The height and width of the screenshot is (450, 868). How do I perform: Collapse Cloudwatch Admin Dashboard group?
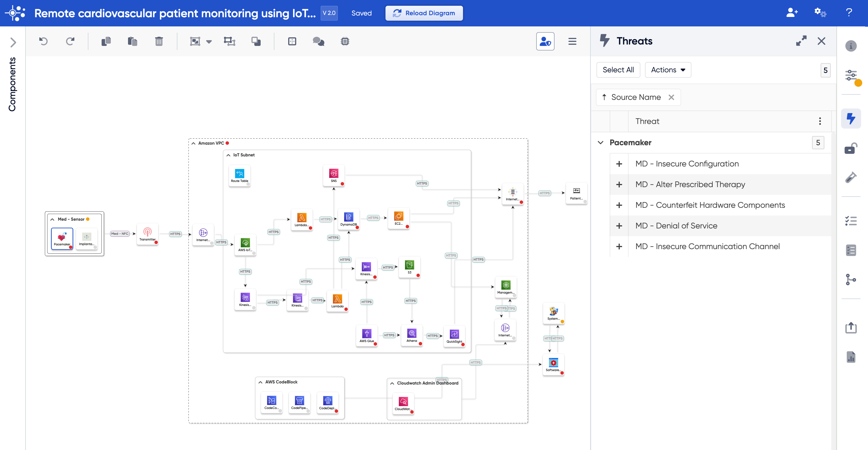pos(392,384)
